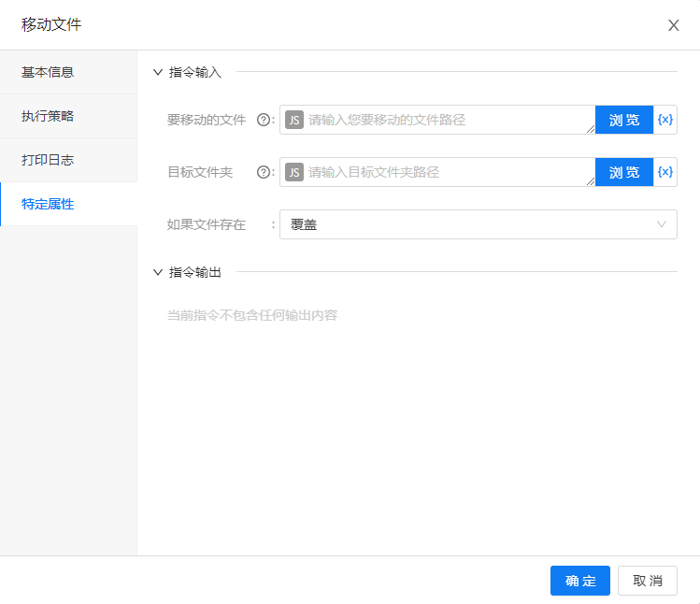Image resolution: width=700 pixels, height=604 pixels.
Task: Focus the target folder path input
Action: [x=449, y=172]
